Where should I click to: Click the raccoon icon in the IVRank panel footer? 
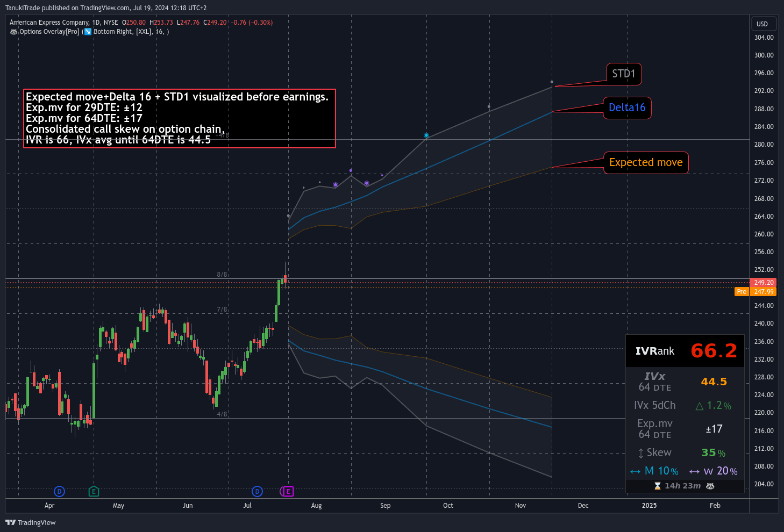click(710, 486)
